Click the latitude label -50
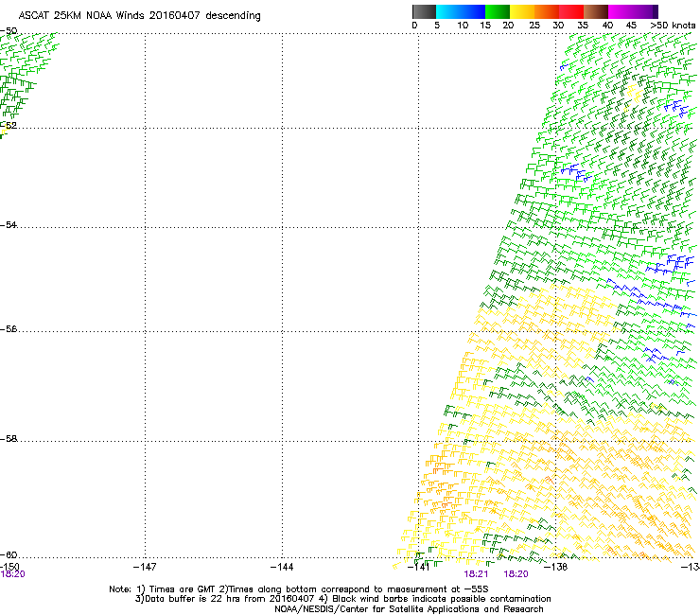 pyautogui.click(x=9, y=31)
